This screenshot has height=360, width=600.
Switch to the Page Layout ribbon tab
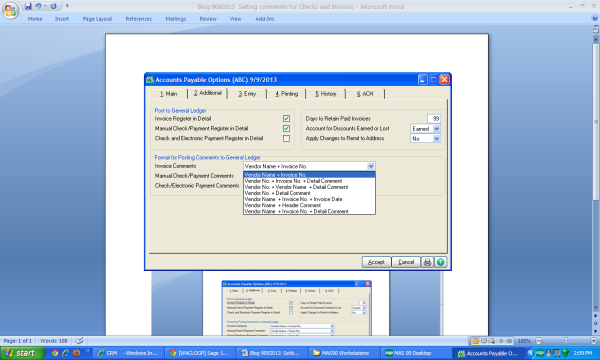click(x=97, y=19)
